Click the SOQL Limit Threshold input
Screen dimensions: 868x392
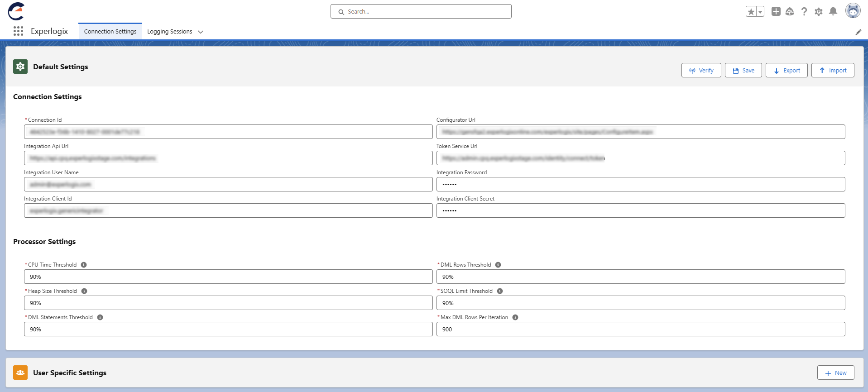coord(641,303)
